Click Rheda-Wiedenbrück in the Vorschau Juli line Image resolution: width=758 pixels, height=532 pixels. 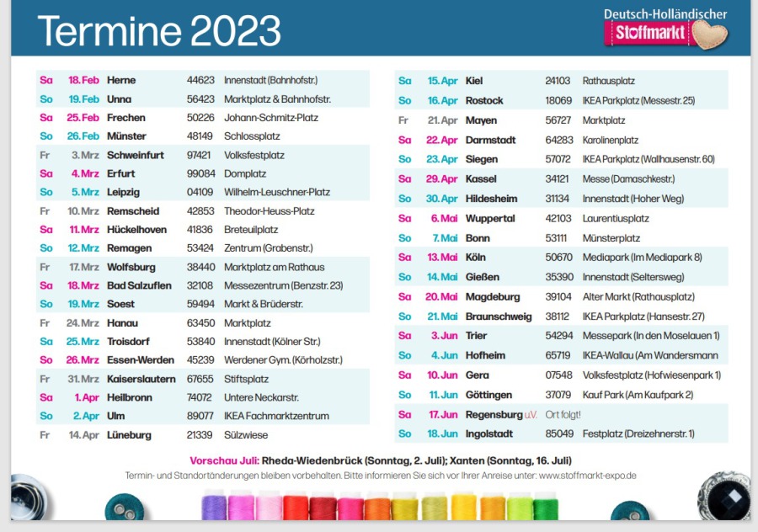[315, 460]
